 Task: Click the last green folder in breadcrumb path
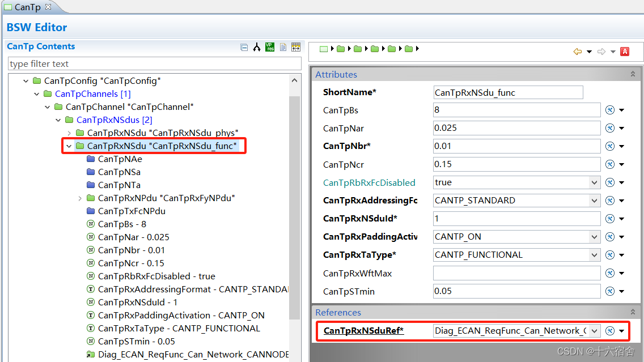coord(409,49)
